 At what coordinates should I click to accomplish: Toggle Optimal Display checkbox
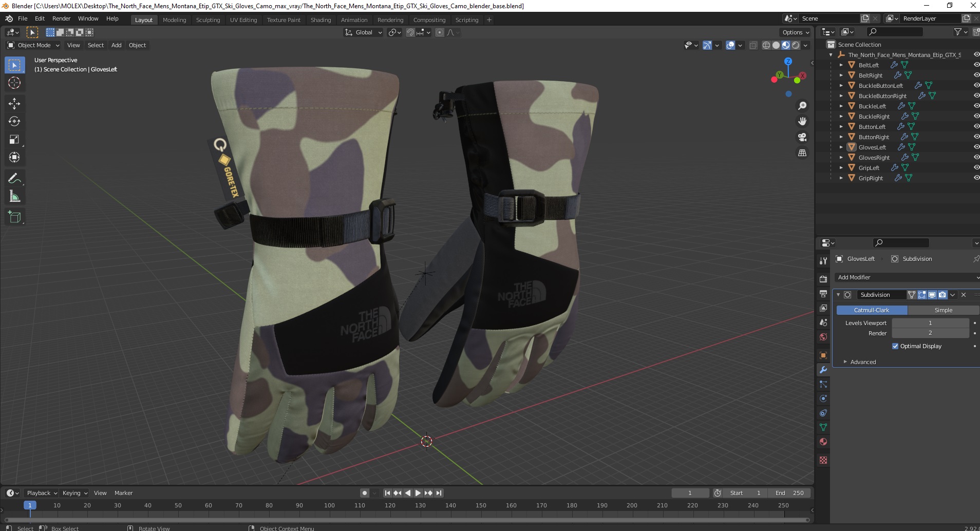click(x=895, y=346)
